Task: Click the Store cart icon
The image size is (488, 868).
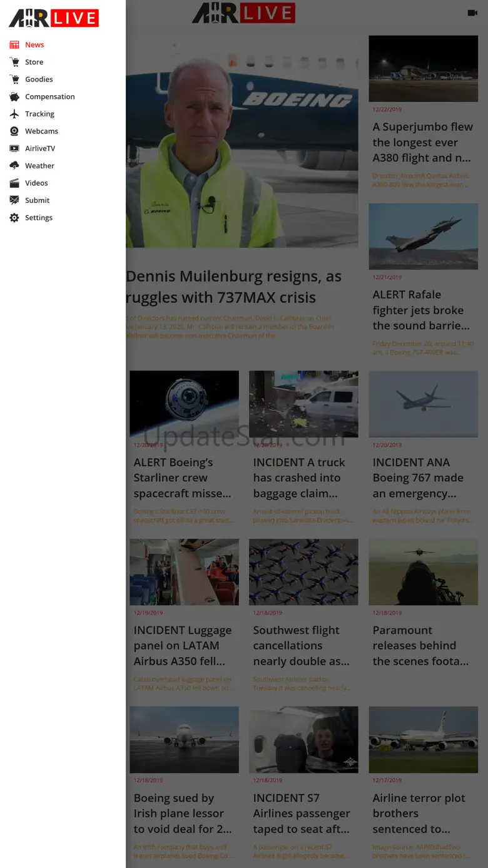Action: click(x=14, y=62)
